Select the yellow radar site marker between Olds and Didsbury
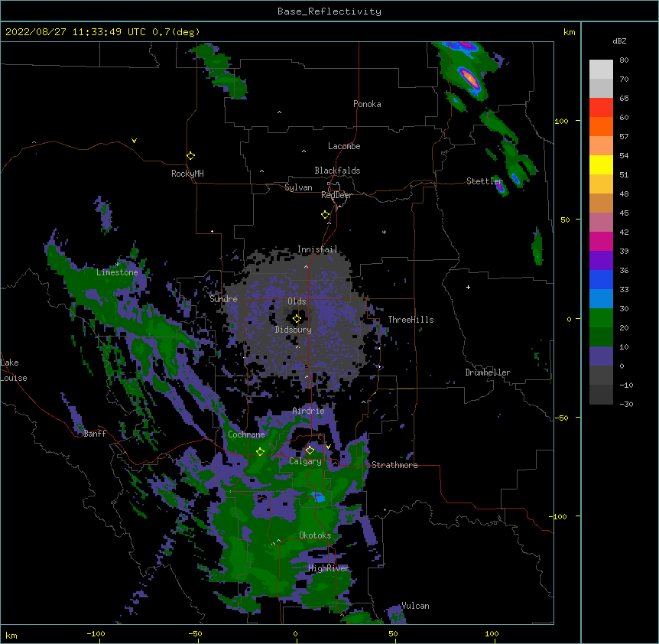Viewport: 659px width, 644px height. point(297,319)
